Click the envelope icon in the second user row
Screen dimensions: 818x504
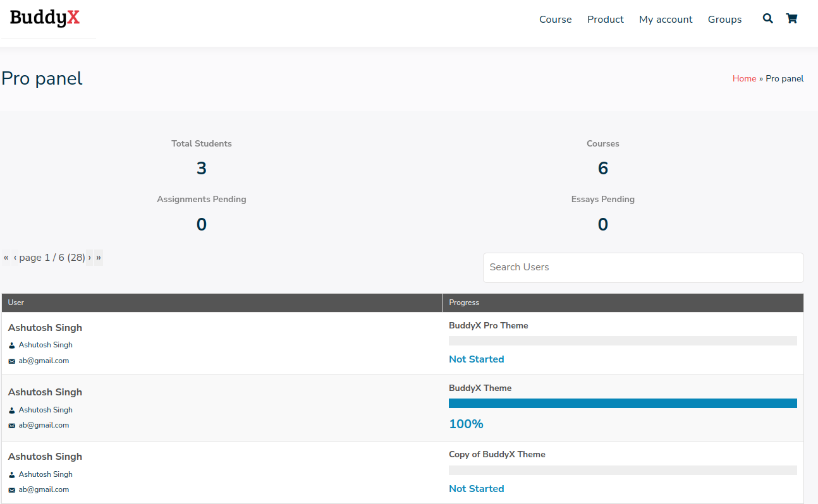click(11, 425)
